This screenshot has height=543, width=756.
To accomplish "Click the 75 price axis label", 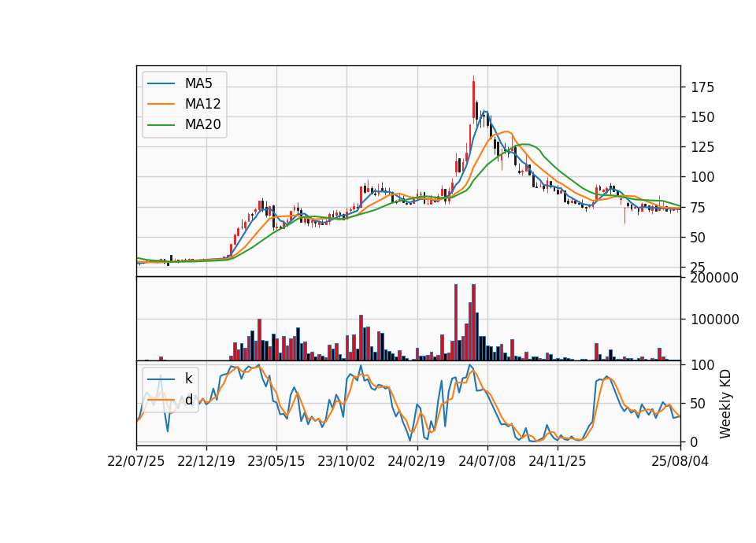I will click(699, 208).
